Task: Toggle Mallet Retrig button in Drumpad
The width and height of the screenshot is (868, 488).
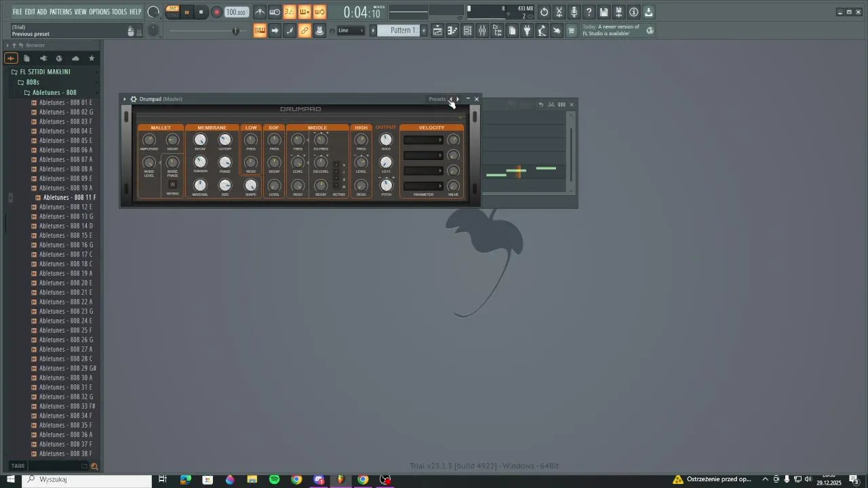Action: pos(172,184)
